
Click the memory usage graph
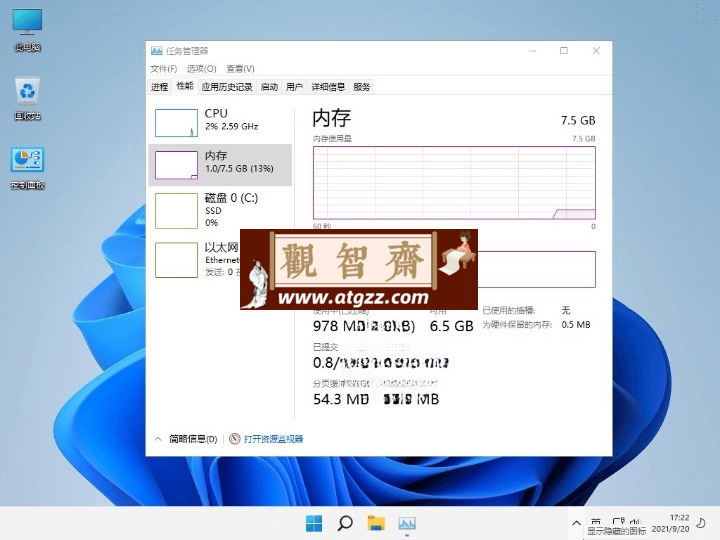point(454,183)
